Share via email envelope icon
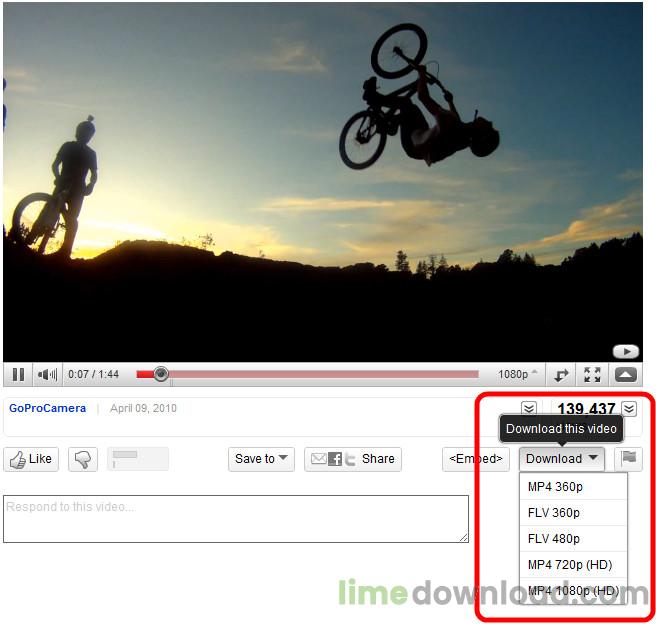This screenshot has width=656, height=624. [318, 459]
